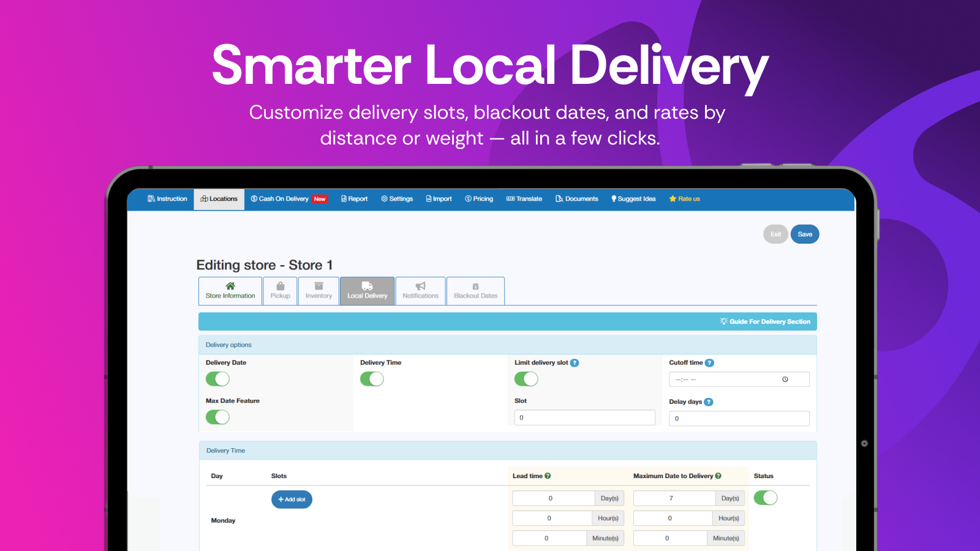Click the question mark beside Delay days
Screen dimensions: 980x551
tap(709, 402)
